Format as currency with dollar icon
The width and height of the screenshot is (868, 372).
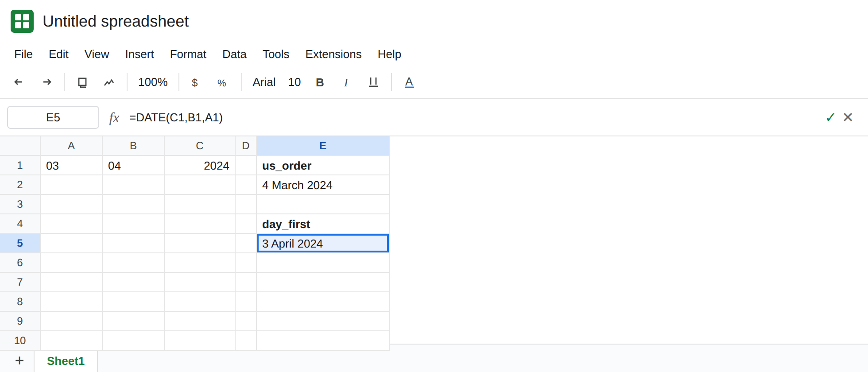[x=194, y=83]
